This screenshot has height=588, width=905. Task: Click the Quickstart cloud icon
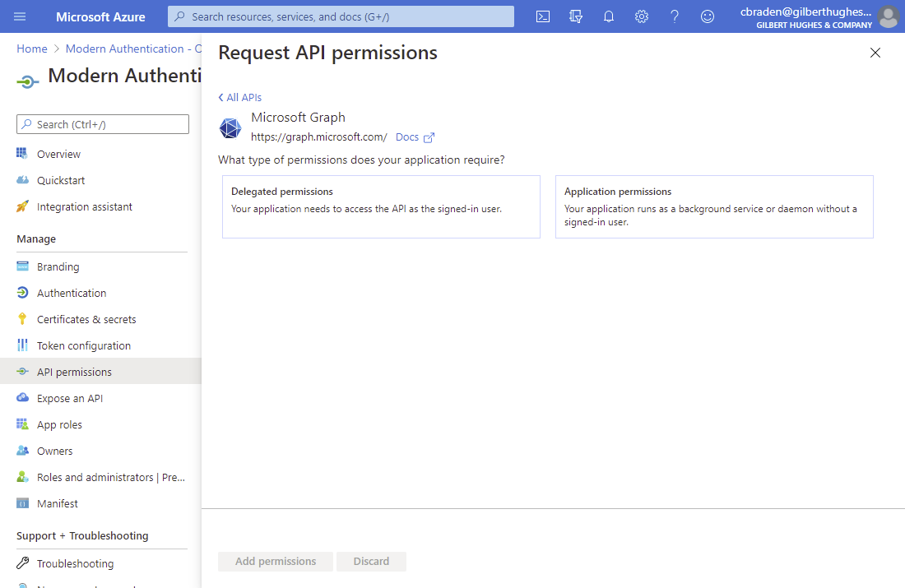click(x=22, y=180)
